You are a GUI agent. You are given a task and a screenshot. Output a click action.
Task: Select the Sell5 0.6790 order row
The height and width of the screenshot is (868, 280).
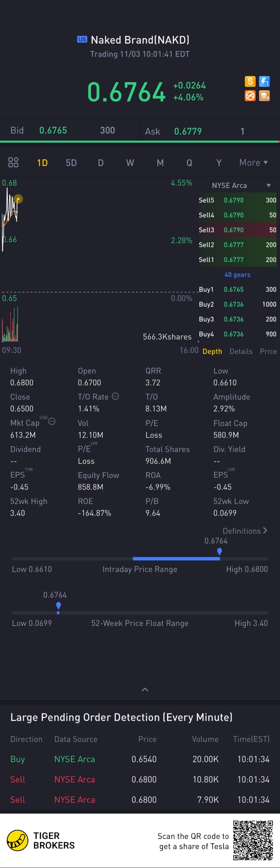[237, 200]
